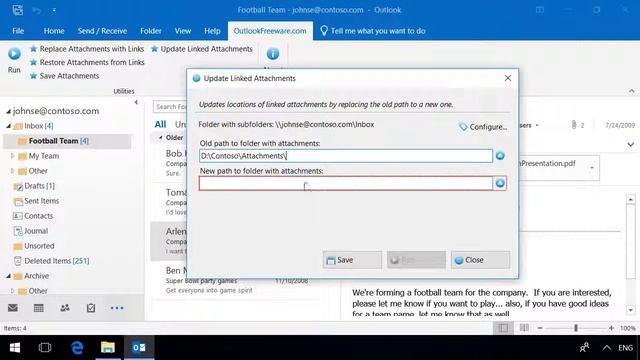
Task: Click the blue info icon in ribbon
Action: point(273,53)
